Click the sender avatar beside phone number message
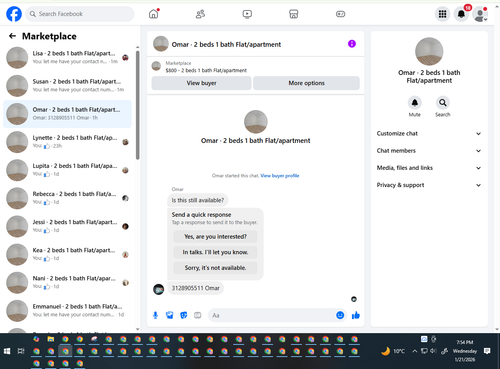The height and width of the screenshot is (369, 500). [x=158, y=289]
